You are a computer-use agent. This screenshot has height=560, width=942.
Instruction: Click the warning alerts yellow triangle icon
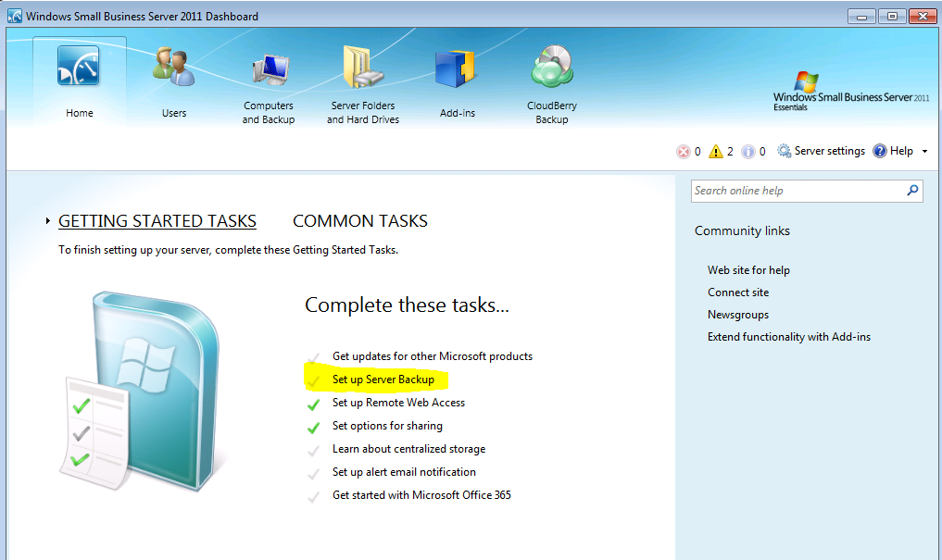coord(715,151)
